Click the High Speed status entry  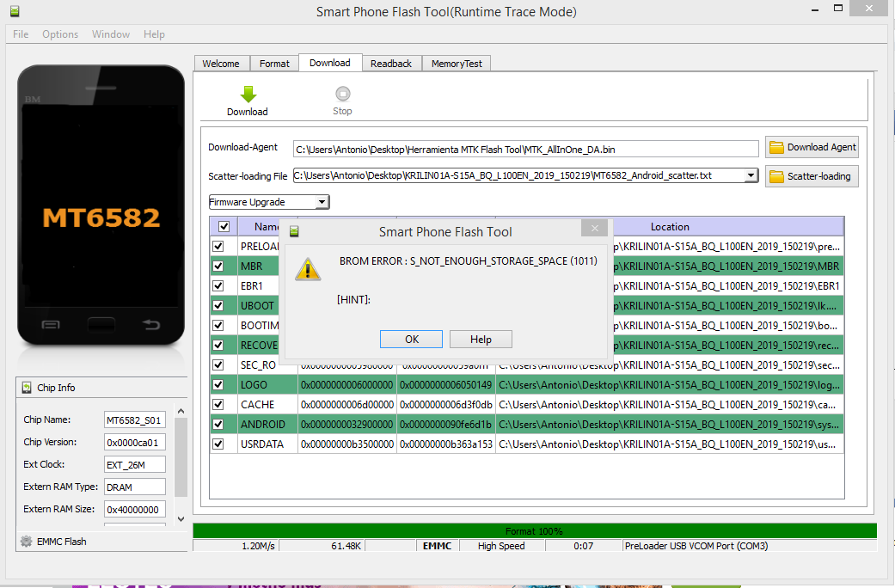(x=501, y=546)
